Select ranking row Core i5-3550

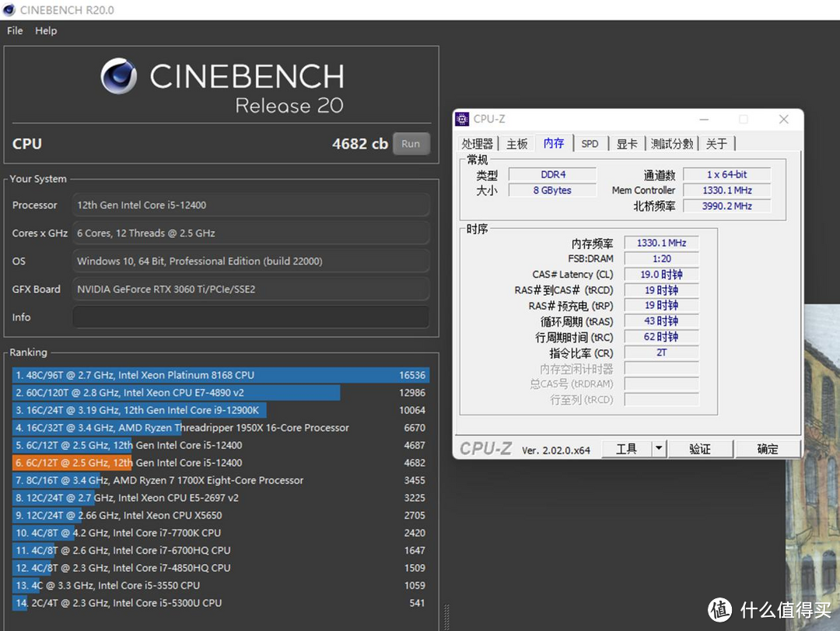221,585
